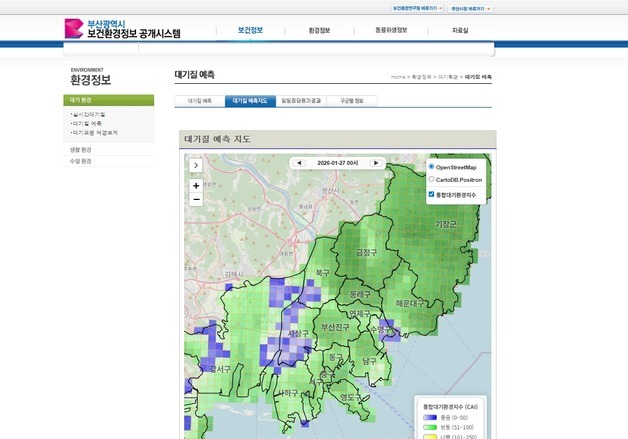Open 부산시청 바로가기 shortcut link
628x439 pixels.
(x=471, y=9)
